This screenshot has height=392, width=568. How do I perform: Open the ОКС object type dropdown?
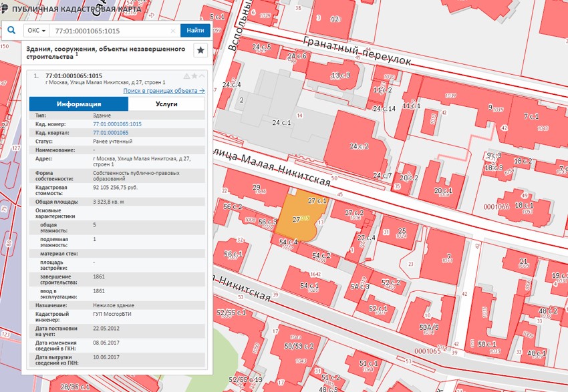pos(36,31)
